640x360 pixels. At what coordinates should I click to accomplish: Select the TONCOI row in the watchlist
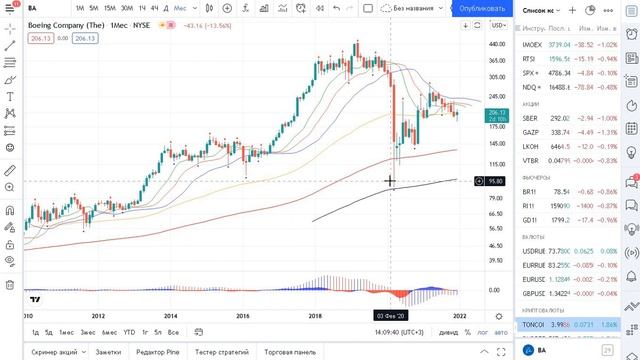click(x=569, y=324)
